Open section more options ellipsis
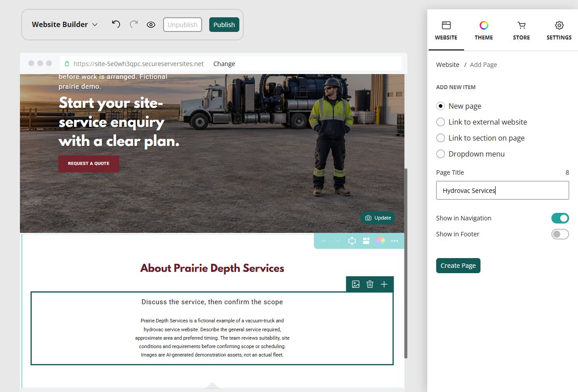 (394, 241)
